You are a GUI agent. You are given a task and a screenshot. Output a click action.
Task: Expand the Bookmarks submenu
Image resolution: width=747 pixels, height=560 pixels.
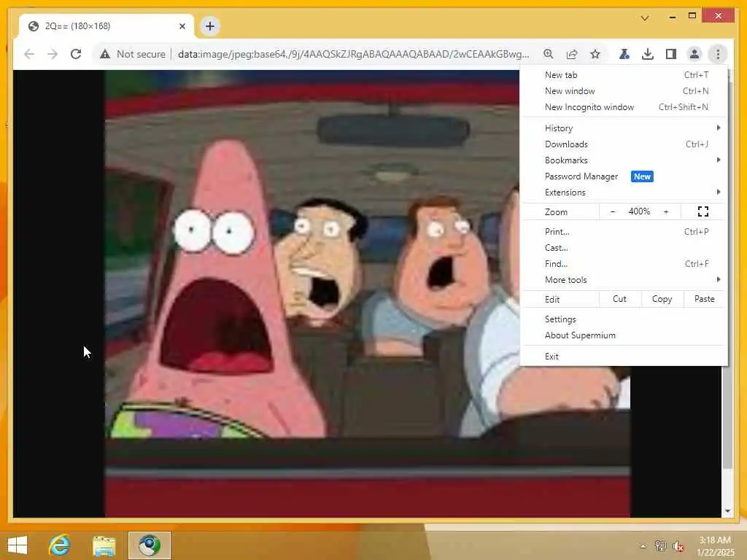pos(624,160)
